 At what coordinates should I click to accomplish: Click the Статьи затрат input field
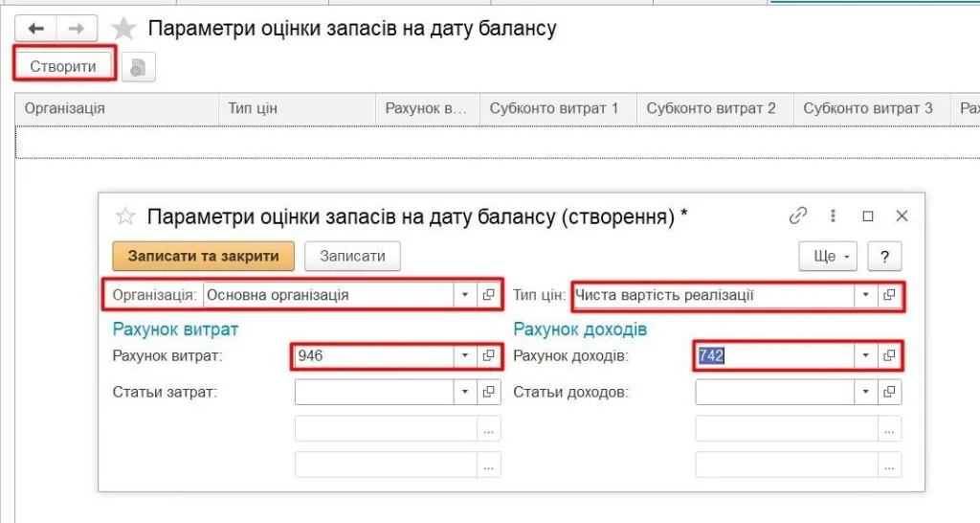(374, 393)
